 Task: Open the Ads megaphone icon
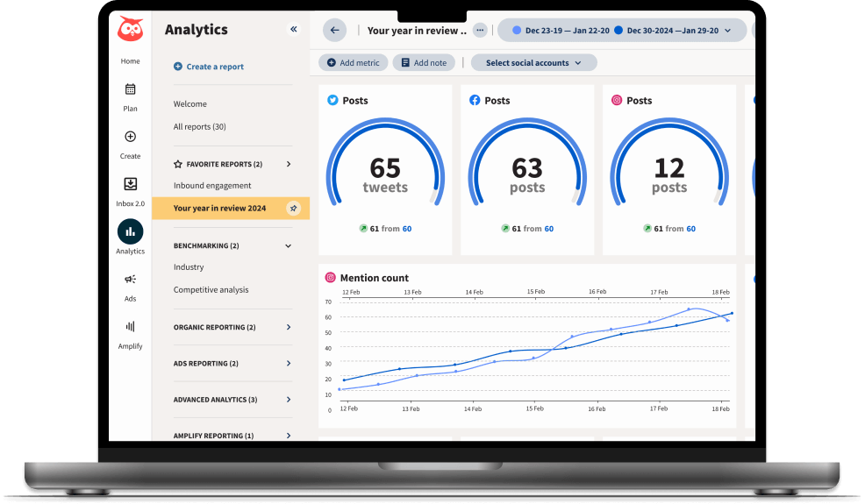130,280
